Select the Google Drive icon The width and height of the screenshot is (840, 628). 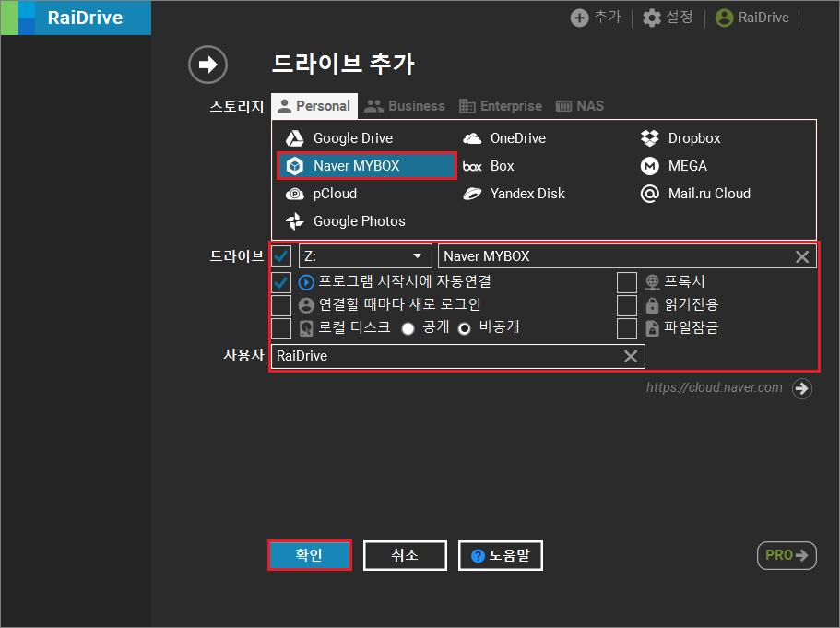coord(295,138)
